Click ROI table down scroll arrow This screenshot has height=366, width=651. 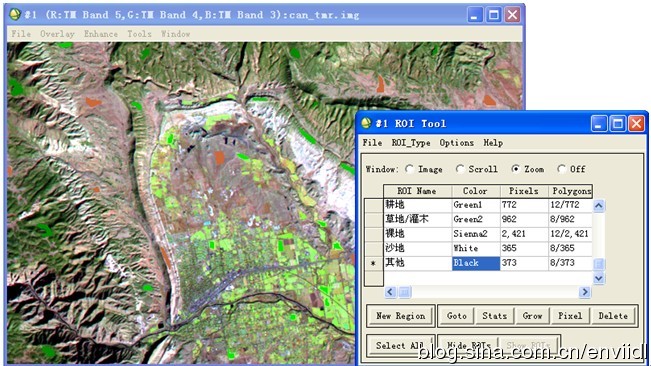pos(599,278)
